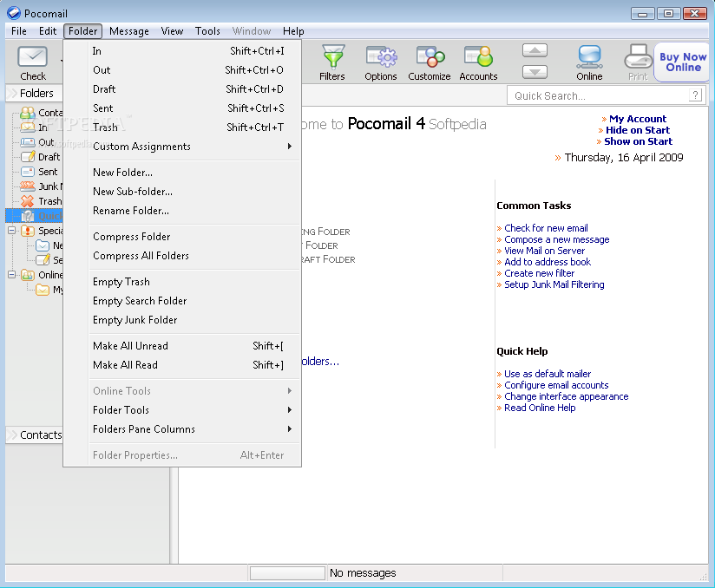Click the Show on Start link
Viewport: 715px width, 588px height.
(638, 141)
